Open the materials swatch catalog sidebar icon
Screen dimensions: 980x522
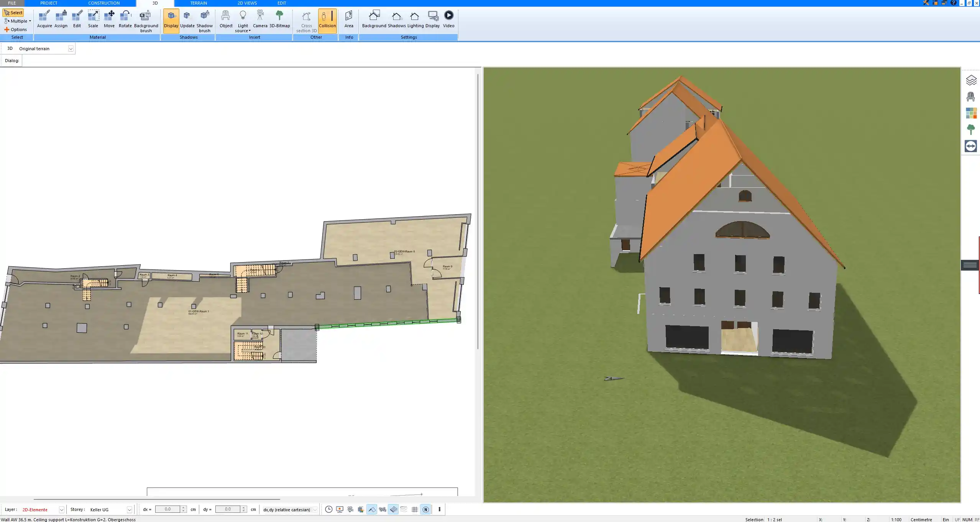(971, 113)
